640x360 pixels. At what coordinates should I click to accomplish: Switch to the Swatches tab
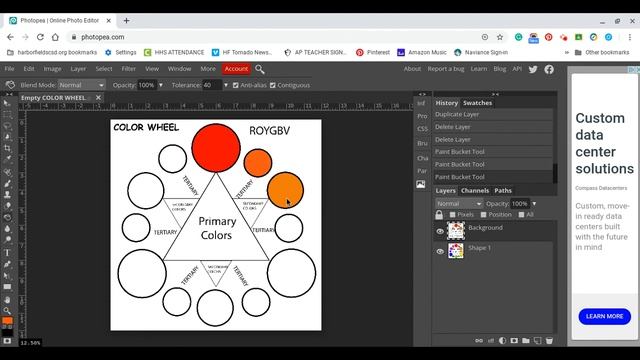pyautogui.click(x=477, y=103)
